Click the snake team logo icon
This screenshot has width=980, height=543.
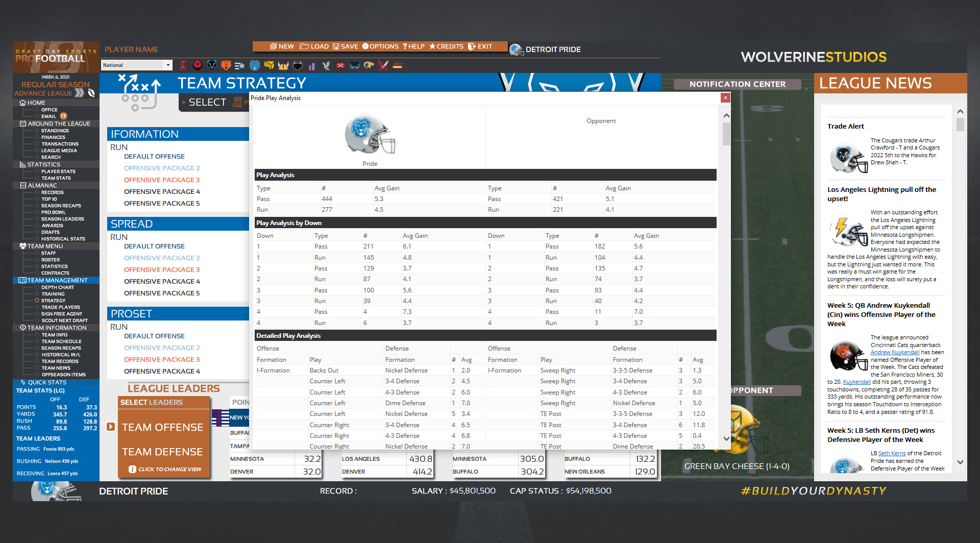(184, 65)
